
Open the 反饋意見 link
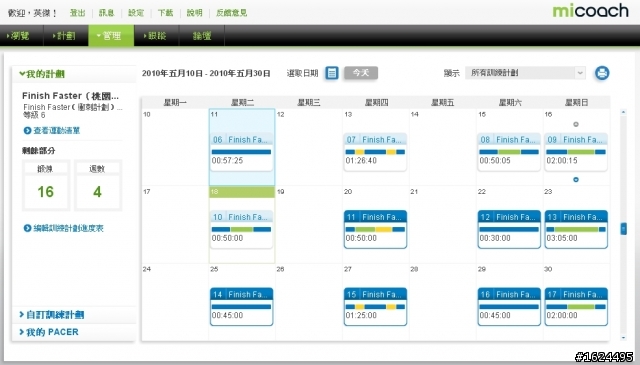pyautogui.click(x=231, y=13)
